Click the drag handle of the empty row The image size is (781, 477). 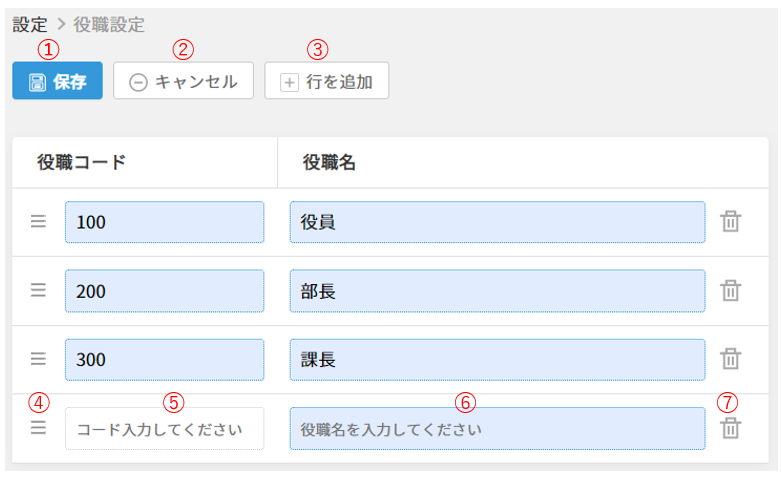38,428
